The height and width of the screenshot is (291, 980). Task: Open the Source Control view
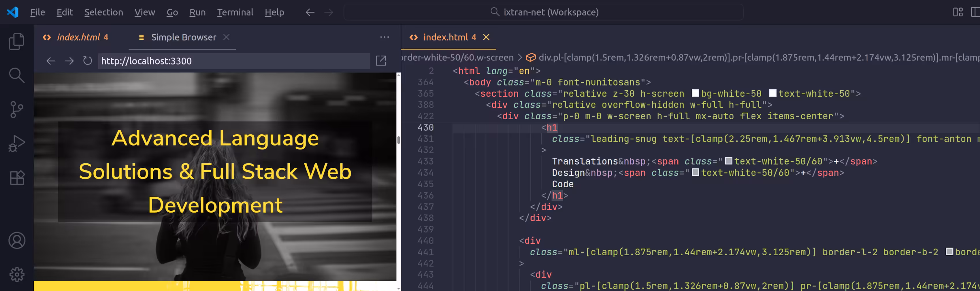pos(16,109)
